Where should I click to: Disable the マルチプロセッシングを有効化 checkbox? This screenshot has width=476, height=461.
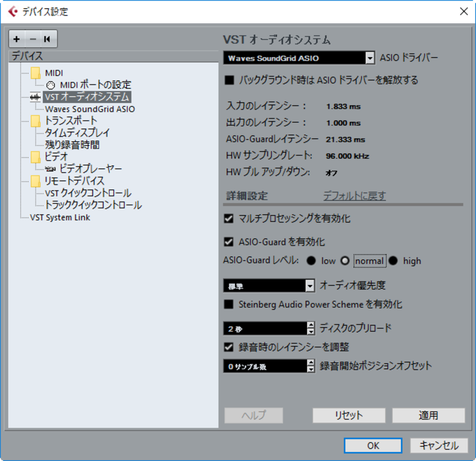[228, 219]
